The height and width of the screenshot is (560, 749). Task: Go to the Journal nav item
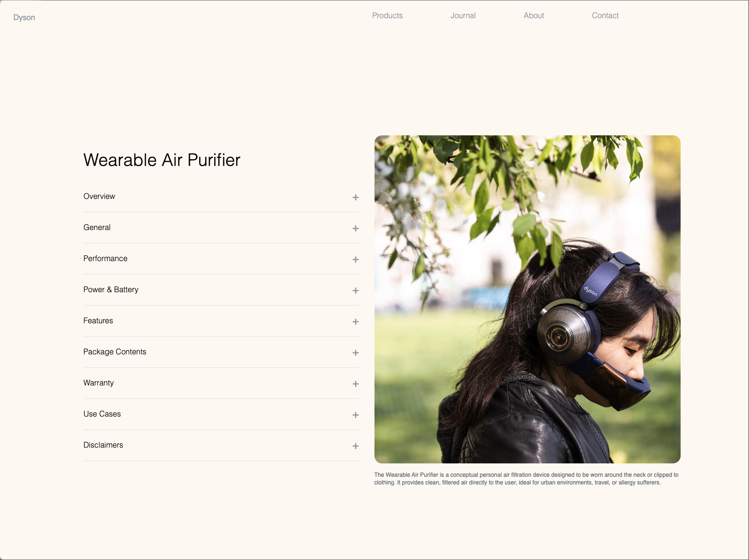tap(463, 15)
